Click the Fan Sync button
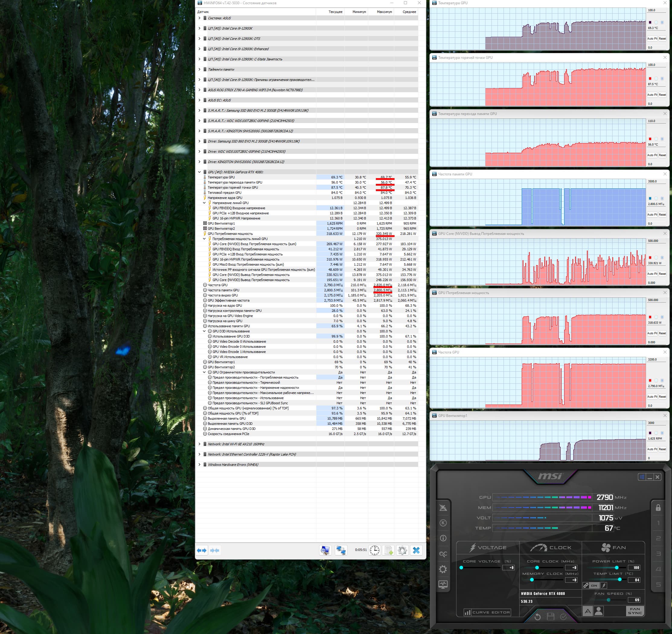 (635, 611)
